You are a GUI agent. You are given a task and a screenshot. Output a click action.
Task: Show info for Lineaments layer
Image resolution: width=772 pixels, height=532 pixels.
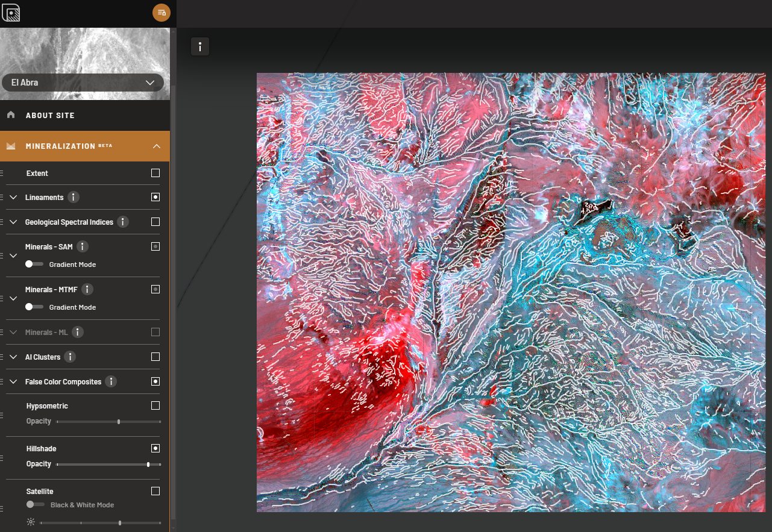pyautogui.click(x=74, y=197)
